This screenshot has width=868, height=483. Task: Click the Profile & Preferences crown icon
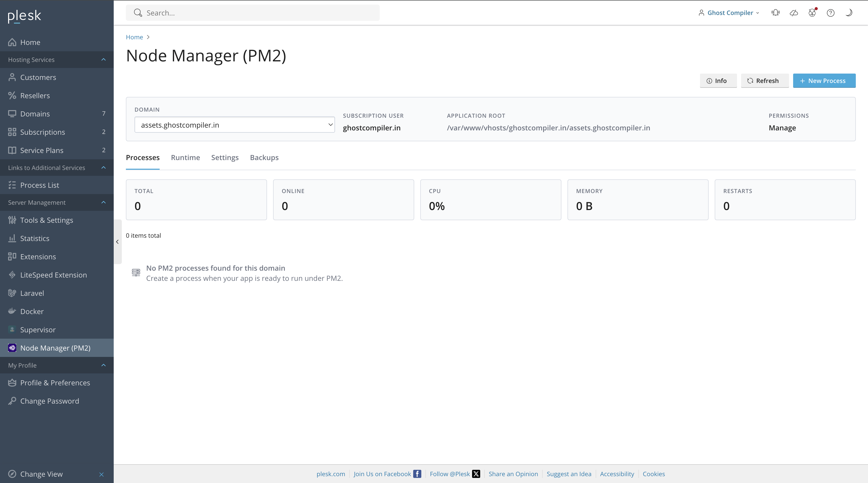pyautogui.click(x=12, y=383)
